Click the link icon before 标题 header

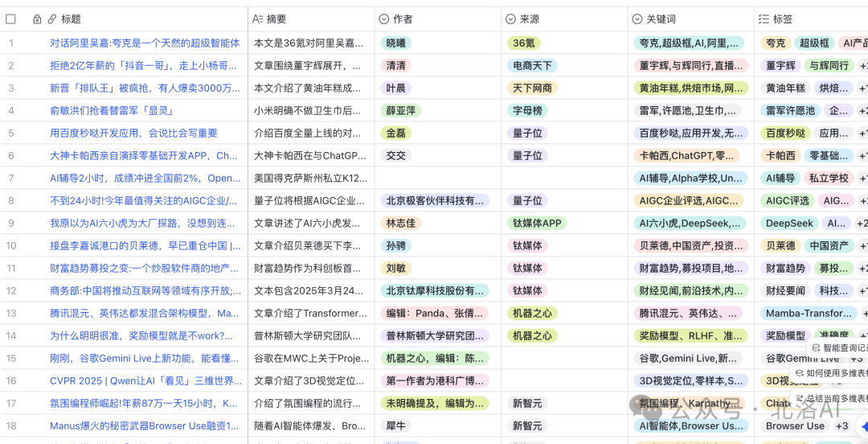pos(52,19)
